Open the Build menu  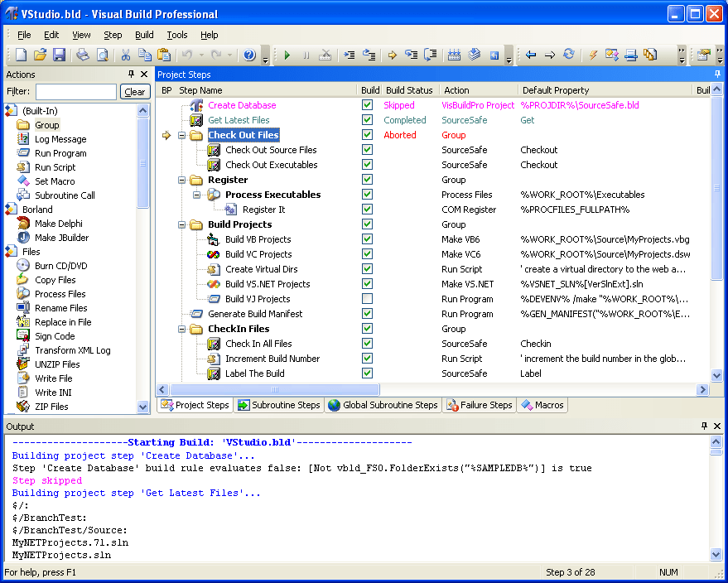coord(143,35)
